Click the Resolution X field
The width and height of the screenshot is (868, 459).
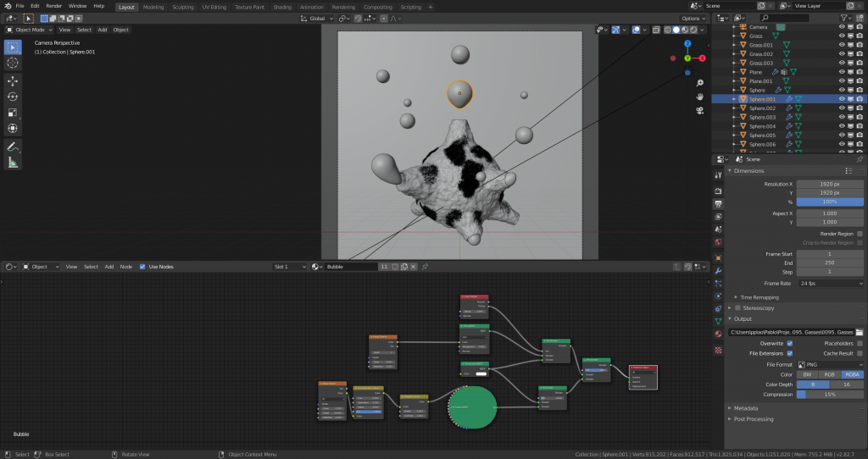830,183
